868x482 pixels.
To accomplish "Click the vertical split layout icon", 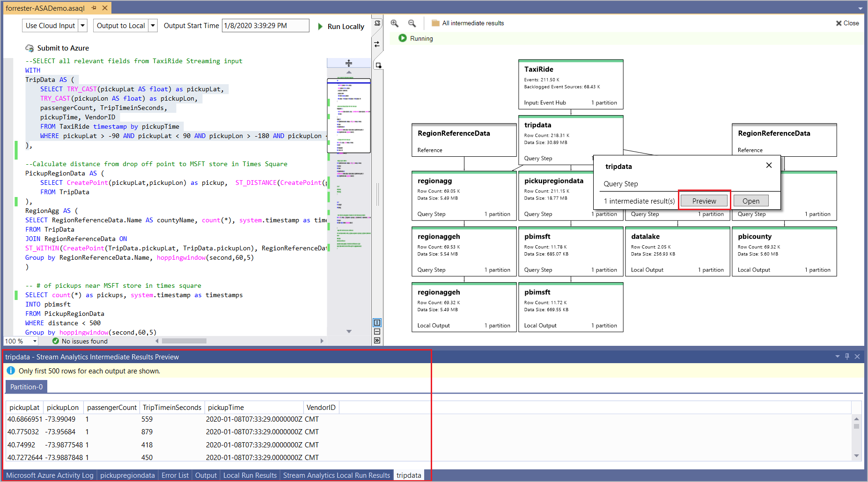I will click(377, 322).
